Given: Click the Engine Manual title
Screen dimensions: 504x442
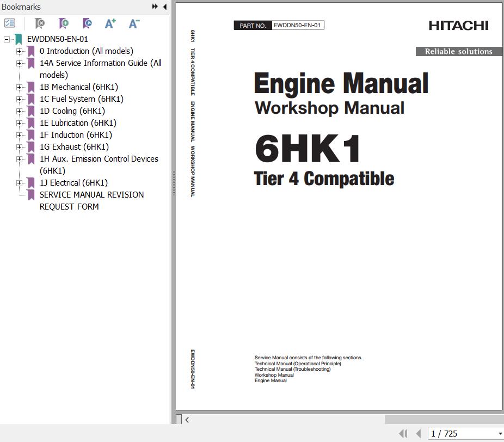Looking at the screenshot, I should click(341, 83).
